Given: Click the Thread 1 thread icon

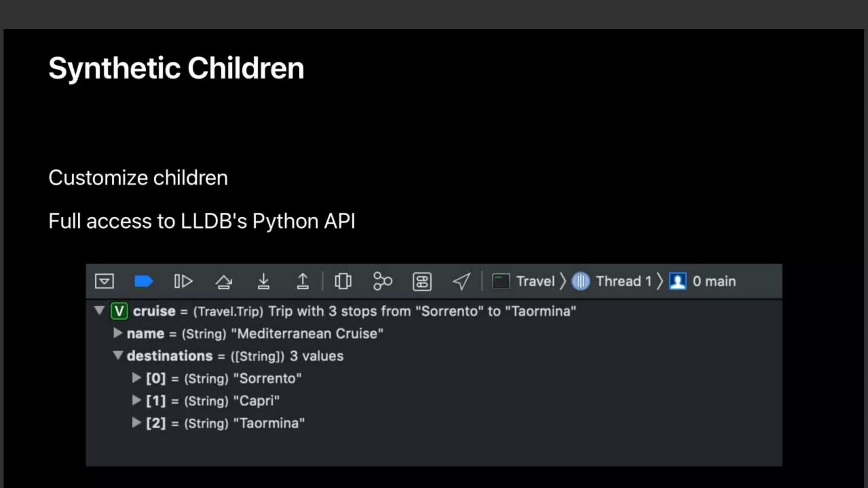Looking at the screenshot, I should pyautogui.click(x=581, y=281).
